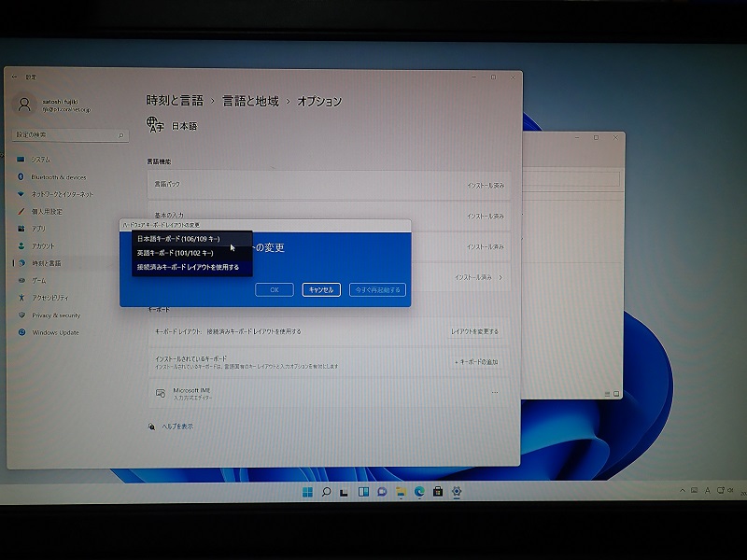Viewport: 747px width, 560px height.
Task: Open アクセシビリティ in the sidebar
Action: pos(50,298)
